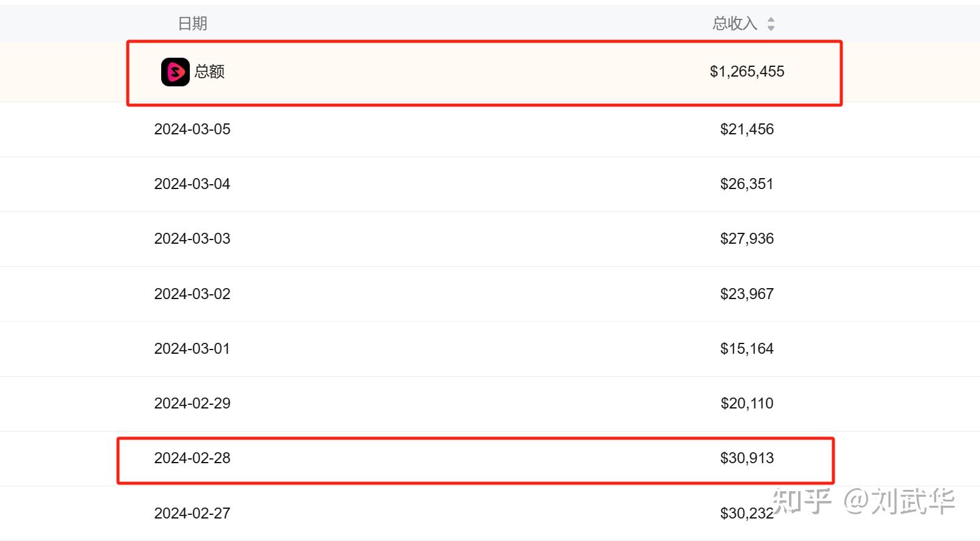Screen dimensions: 980x541
Task: Select the highlighted 2024-02-28 date
Action: click(192, 458)
